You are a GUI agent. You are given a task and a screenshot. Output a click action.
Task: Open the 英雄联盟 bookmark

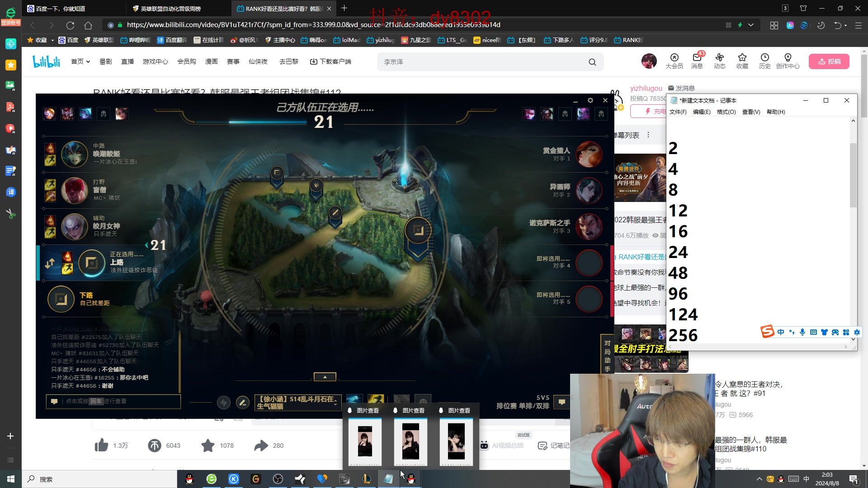click(x=99, y=40)
